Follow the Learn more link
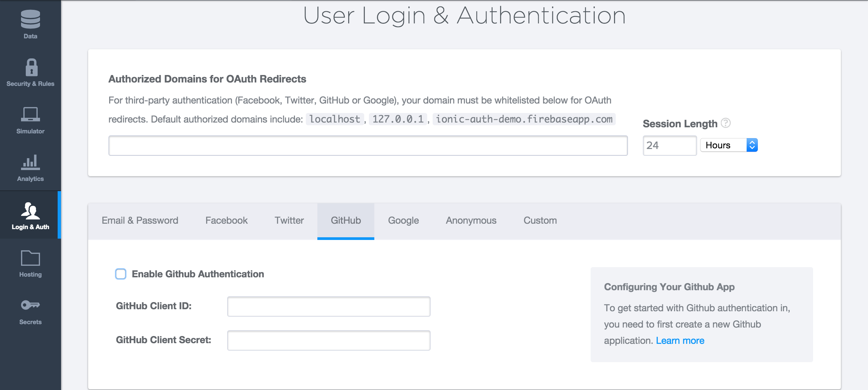The width and height of the screenshot is (868, 390). click(x=680, y=340)
